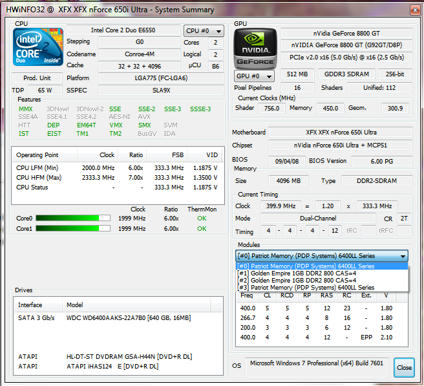The width and height of the screenshot is (424, 386).
Task: Click the PCIe v2.0 x16 bus field
Action: 346,57
